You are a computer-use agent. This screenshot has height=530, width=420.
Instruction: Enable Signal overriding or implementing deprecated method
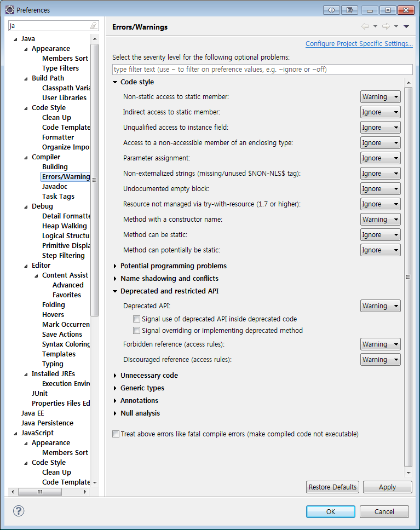pos(136,330)
